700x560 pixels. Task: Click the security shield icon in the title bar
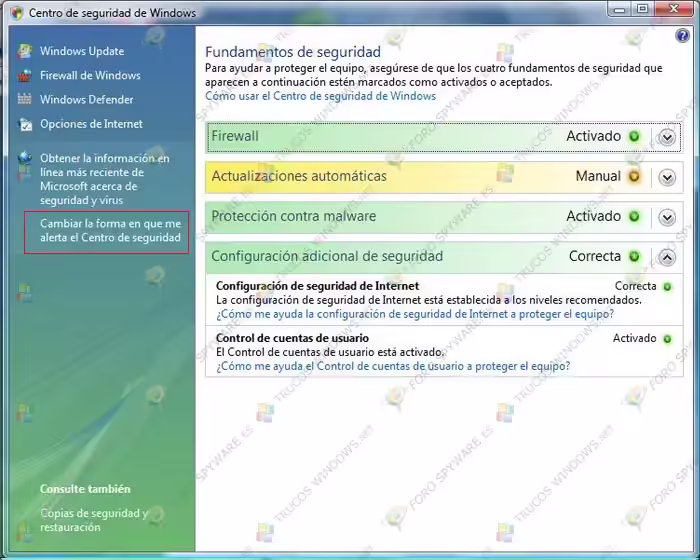[17, 13]
